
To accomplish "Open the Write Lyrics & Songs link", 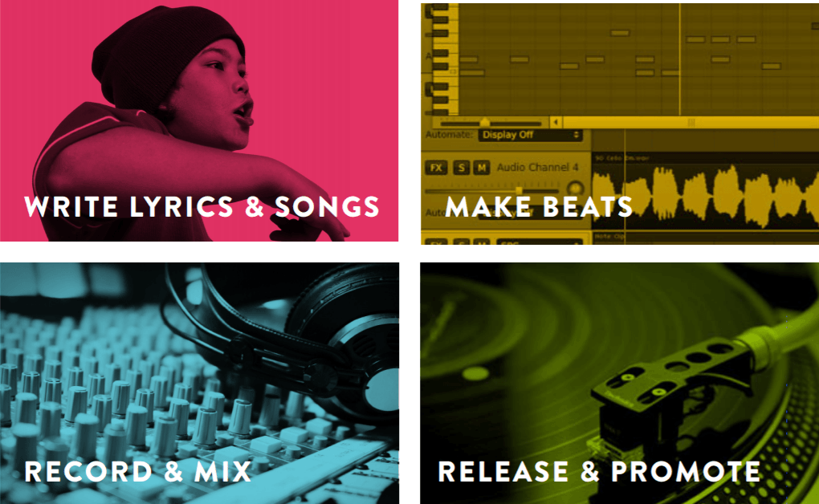I will 202,206.
